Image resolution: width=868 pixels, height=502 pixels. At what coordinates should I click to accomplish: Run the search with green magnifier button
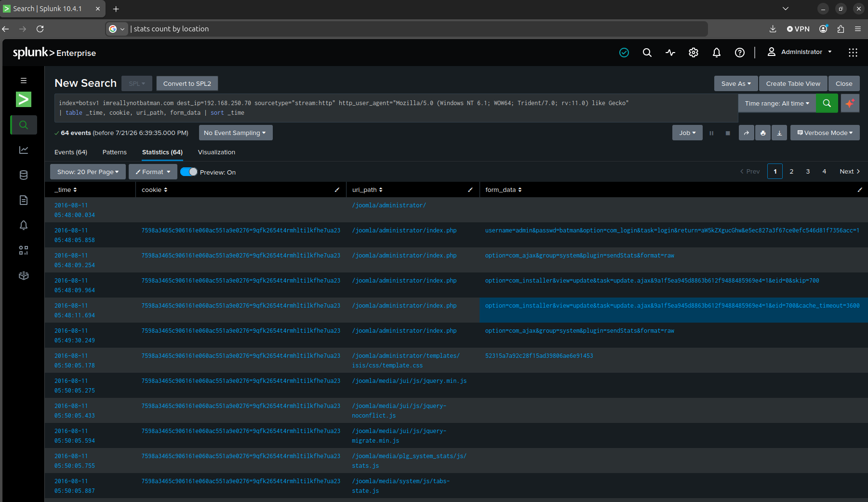point(827,103)
